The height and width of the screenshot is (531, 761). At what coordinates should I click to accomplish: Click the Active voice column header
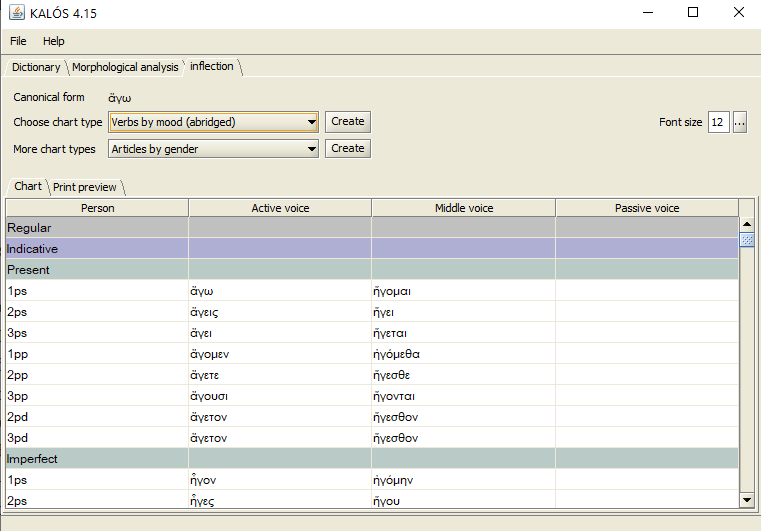click(x=280, y=208)
